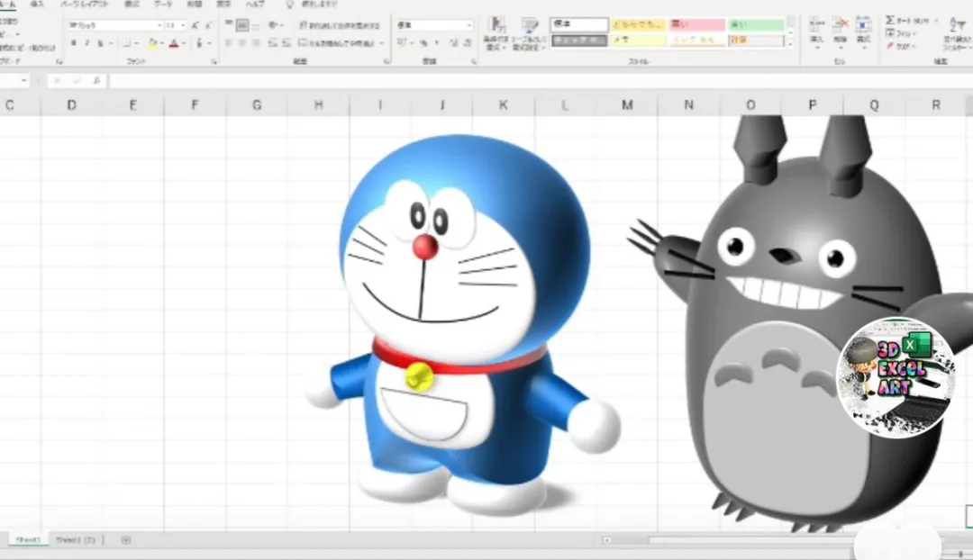Open the Page Layout ribbon tab
973x560 pixels.
coord(85,5)
